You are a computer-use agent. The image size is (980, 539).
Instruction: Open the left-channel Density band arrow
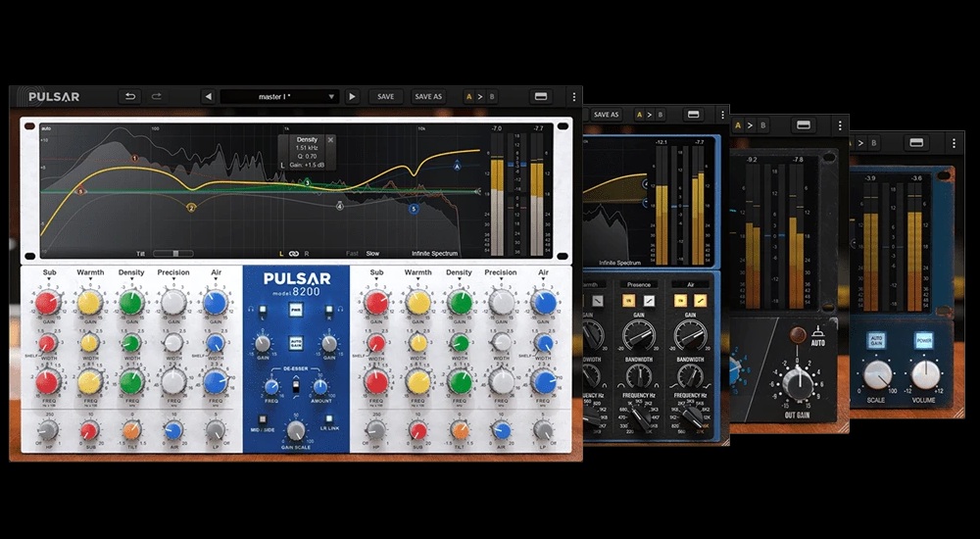click(131, 279)
